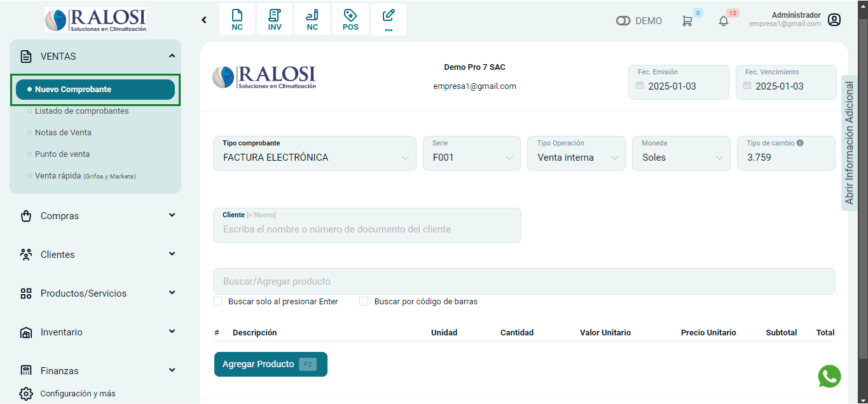Enable Buscar solo al presionar Enter
This screenshot has width=868, height=404.
[x=218, y=301]
